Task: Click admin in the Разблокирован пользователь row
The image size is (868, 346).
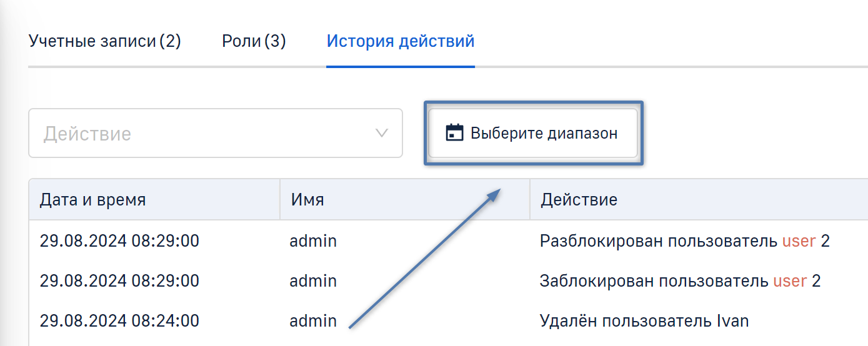Action: click(x=313, y=240)
